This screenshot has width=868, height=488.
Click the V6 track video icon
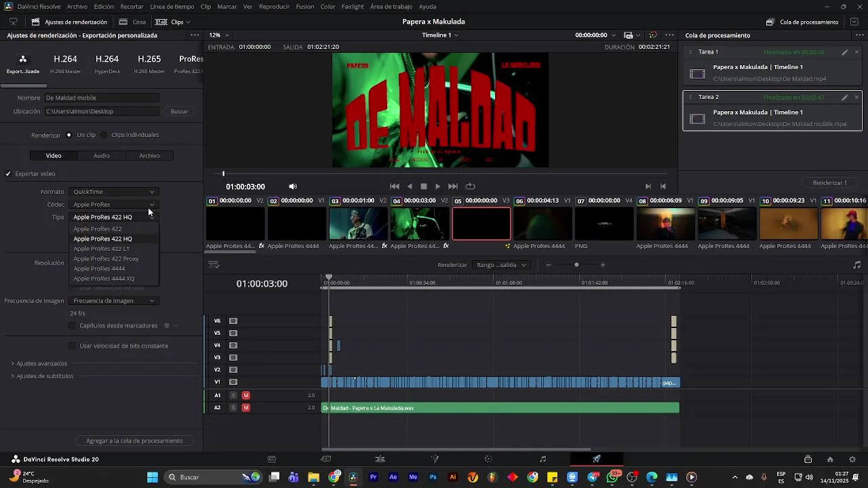(233, 321)
